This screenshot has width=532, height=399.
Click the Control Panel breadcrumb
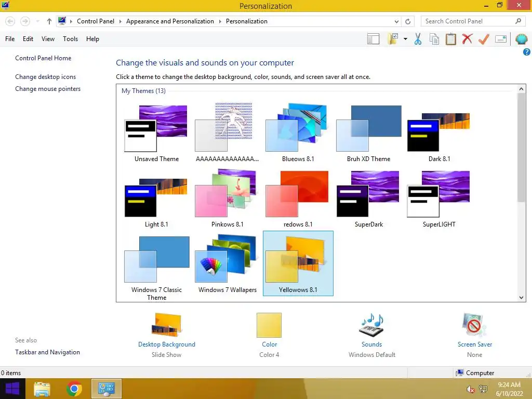(96, 21)
